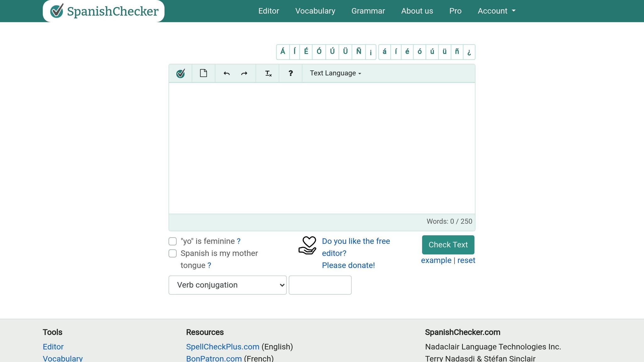Open the Pro nav item

(455, 11)
